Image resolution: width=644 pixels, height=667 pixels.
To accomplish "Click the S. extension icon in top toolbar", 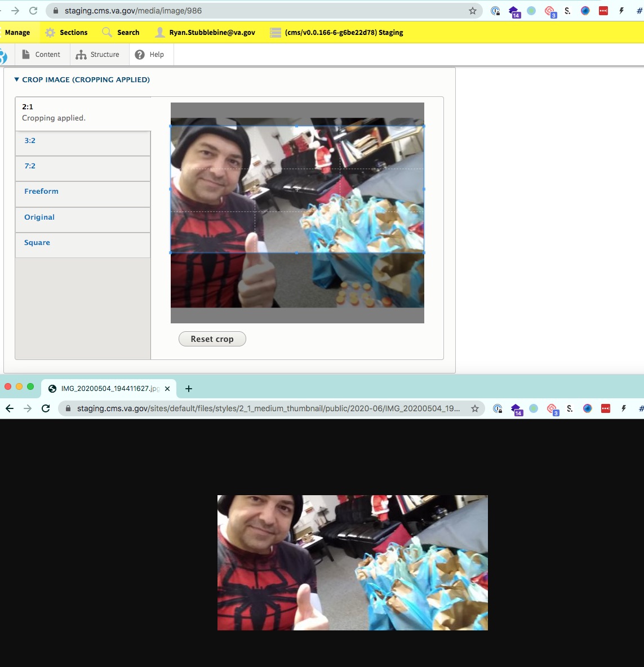I will click(567, 11).
